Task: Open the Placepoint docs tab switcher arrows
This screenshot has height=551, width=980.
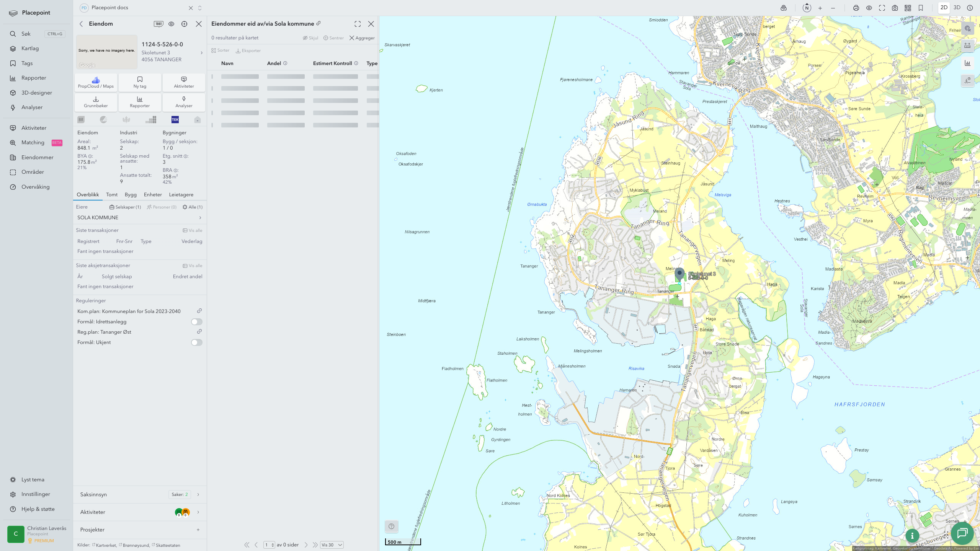Action: (x=200, y=8)
